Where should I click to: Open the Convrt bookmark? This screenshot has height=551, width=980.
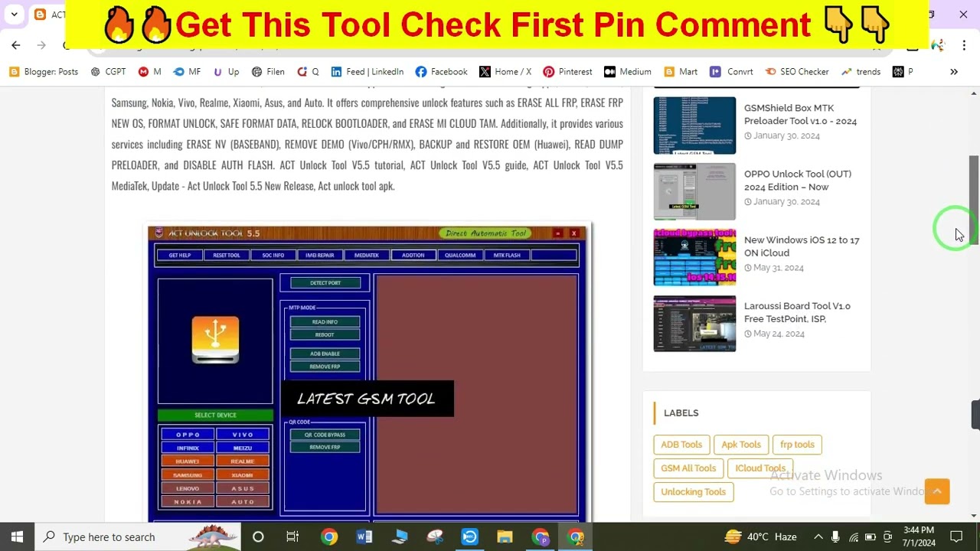[x=731, y=72]
